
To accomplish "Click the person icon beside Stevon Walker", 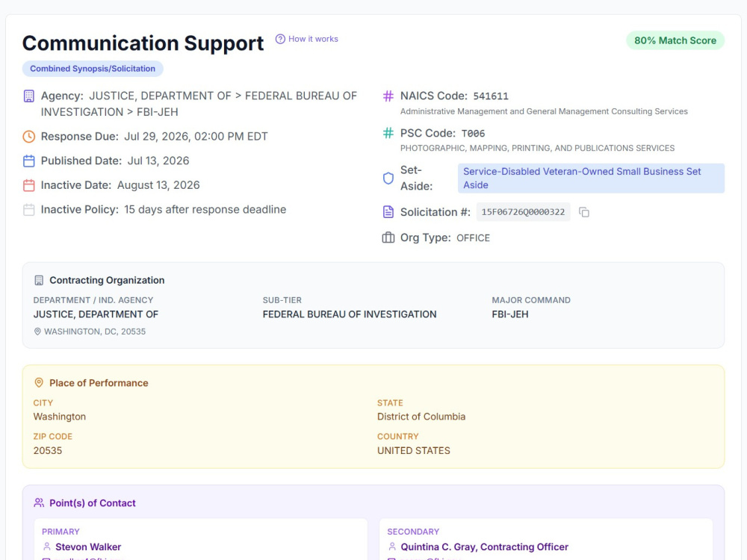I will point(46,547).
